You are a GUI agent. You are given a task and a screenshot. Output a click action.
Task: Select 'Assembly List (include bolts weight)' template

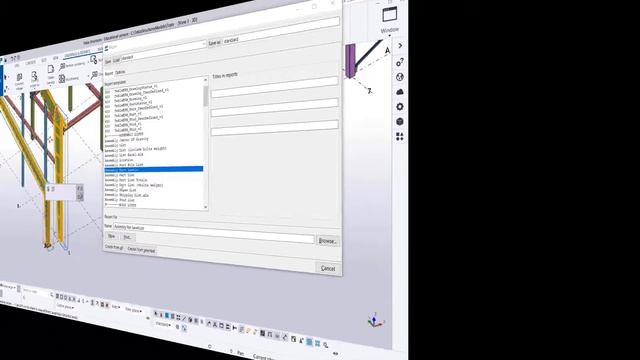click(136, 149)
